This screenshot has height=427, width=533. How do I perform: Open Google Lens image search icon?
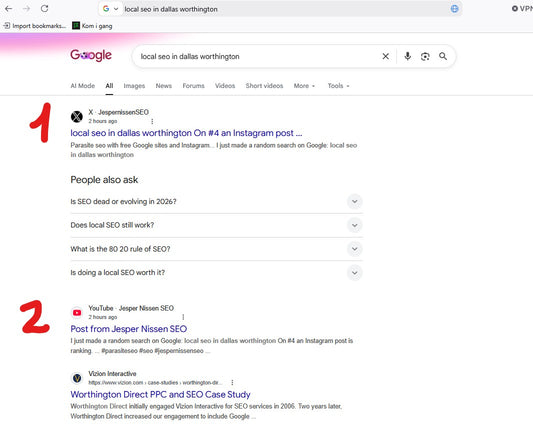pyautogui.click(x=425, y=56)
